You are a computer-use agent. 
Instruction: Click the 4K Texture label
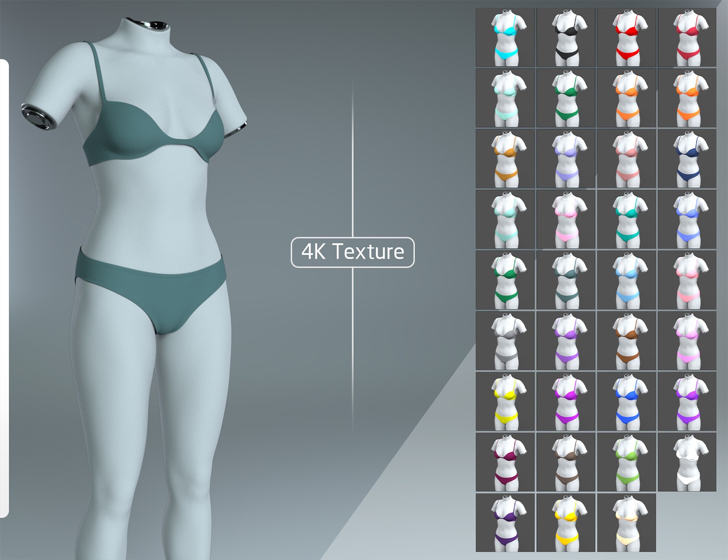pyautogui.click(x=353, y=252)
